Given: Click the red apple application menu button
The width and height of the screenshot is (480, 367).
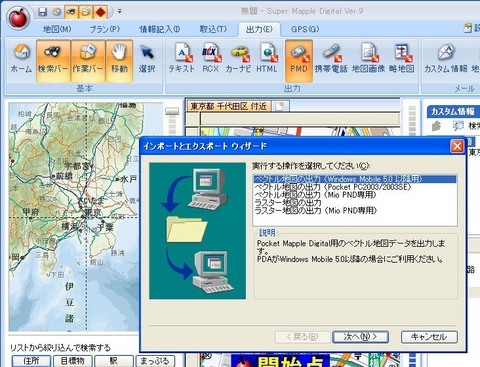Looking at the screenshot, I should (x=18, y=17).
